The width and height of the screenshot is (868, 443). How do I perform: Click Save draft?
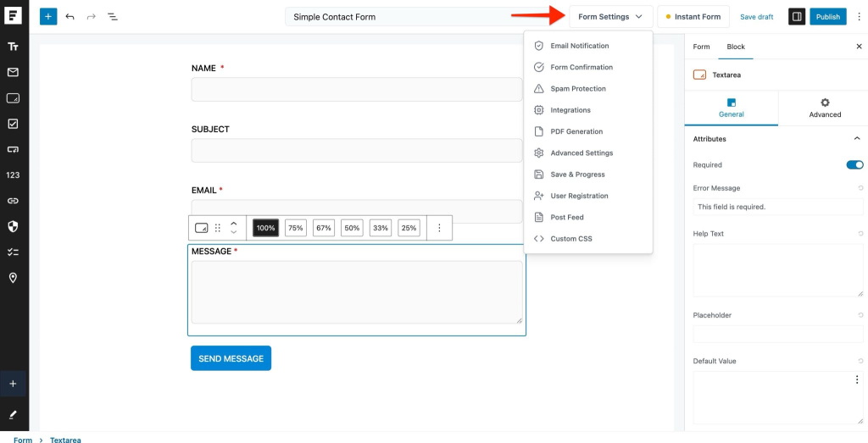click(757, 17)
